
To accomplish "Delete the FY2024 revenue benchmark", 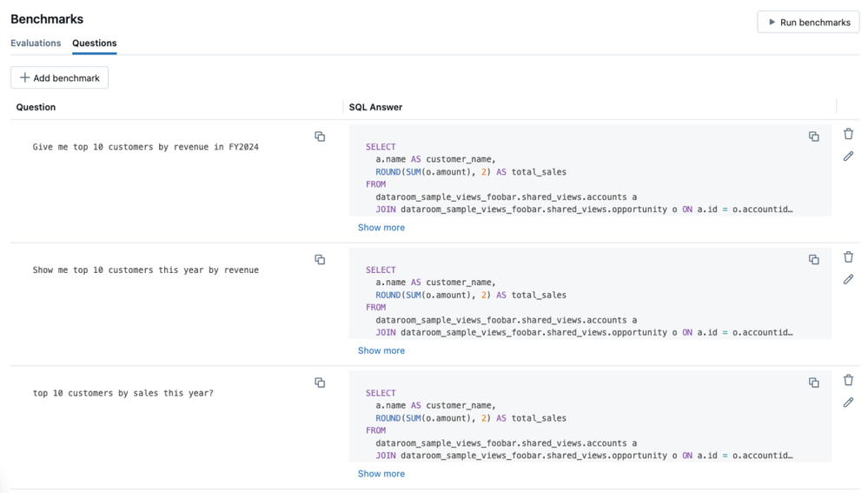I will click(x=848, y=134).
